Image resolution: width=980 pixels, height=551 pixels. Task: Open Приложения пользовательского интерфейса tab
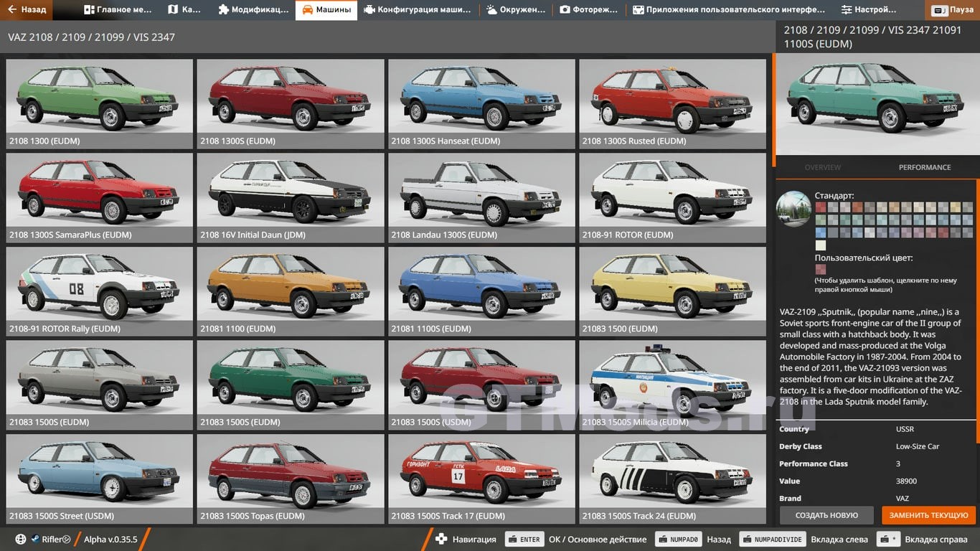tap(727, 10)
